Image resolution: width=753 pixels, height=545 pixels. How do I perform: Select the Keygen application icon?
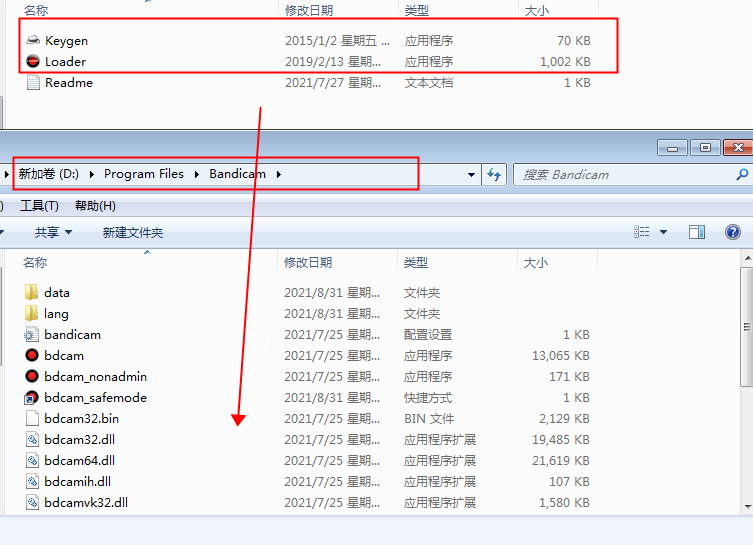[33, 41]
